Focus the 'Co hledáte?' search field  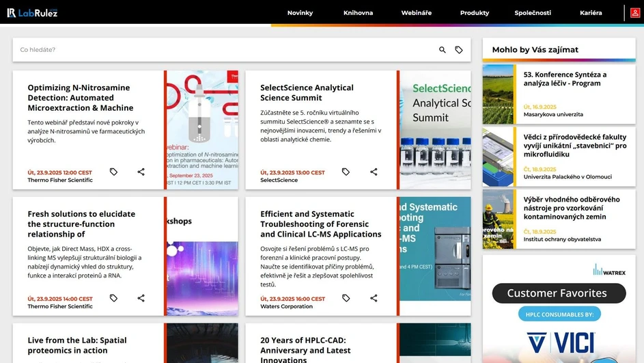[226, 50]
